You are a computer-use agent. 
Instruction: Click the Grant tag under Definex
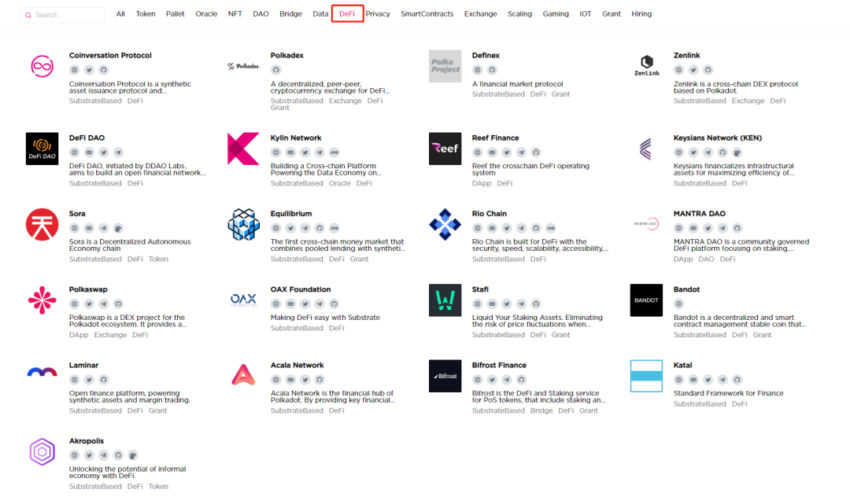click(560, 94)
